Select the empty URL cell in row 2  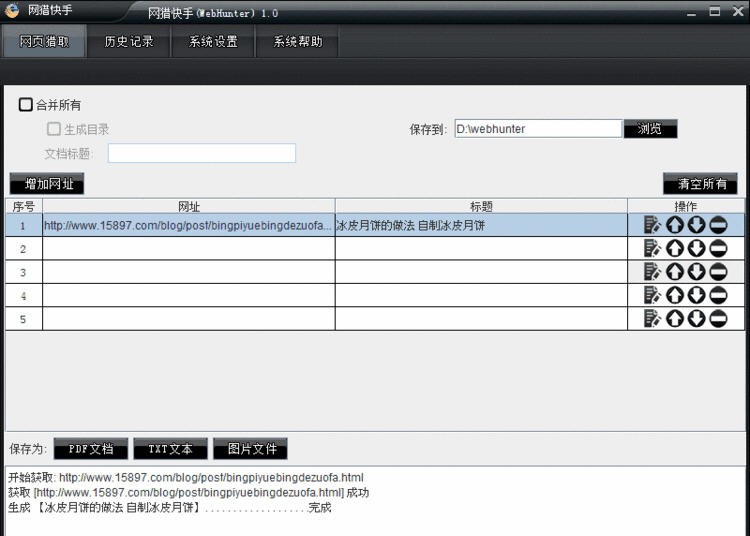click(189, 249)
